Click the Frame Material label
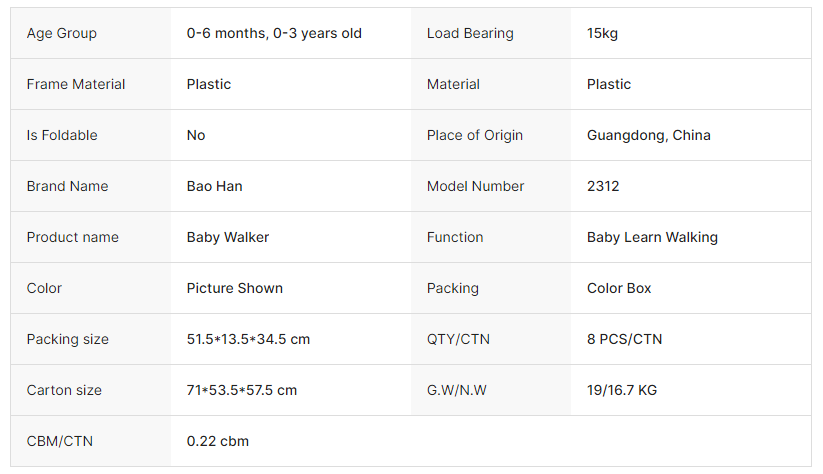 [76, 84]
